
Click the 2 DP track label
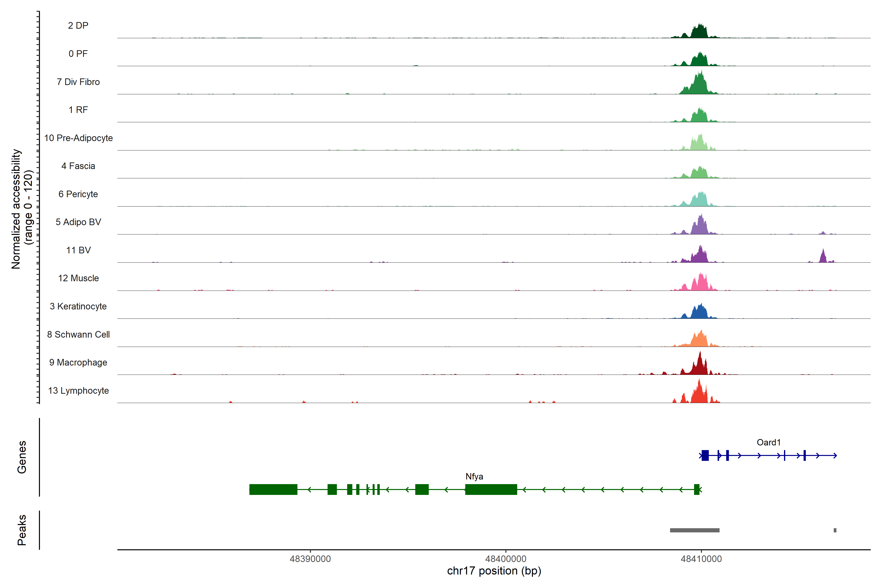pos(78,25)
